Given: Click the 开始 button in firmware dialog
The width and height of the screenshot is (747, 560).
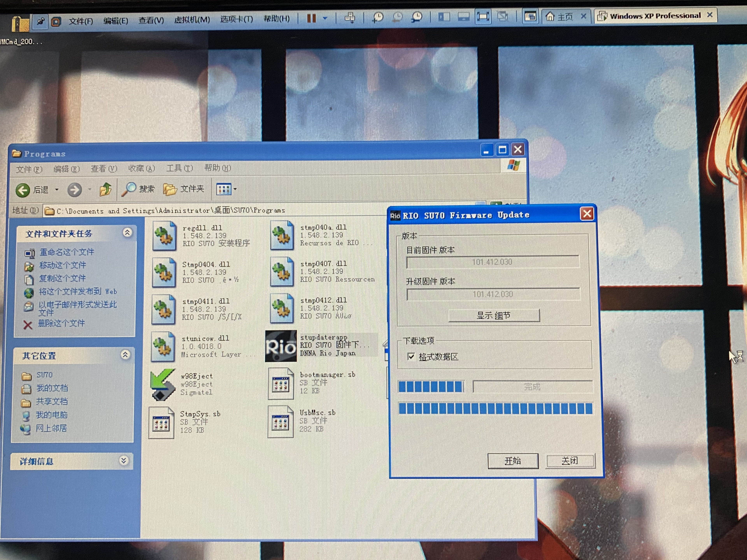Looking at the screenshot, I should (x=513, y=461).
